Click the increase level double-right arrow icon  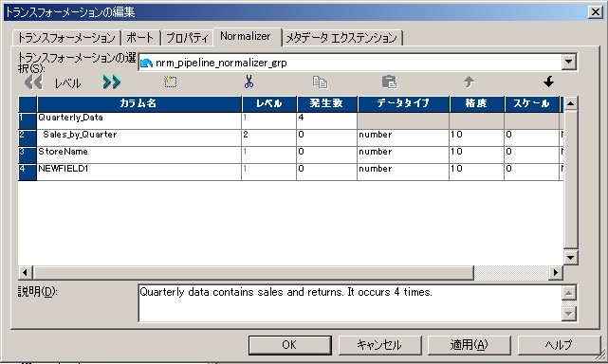pyautogui.click(x=112, y=82)
